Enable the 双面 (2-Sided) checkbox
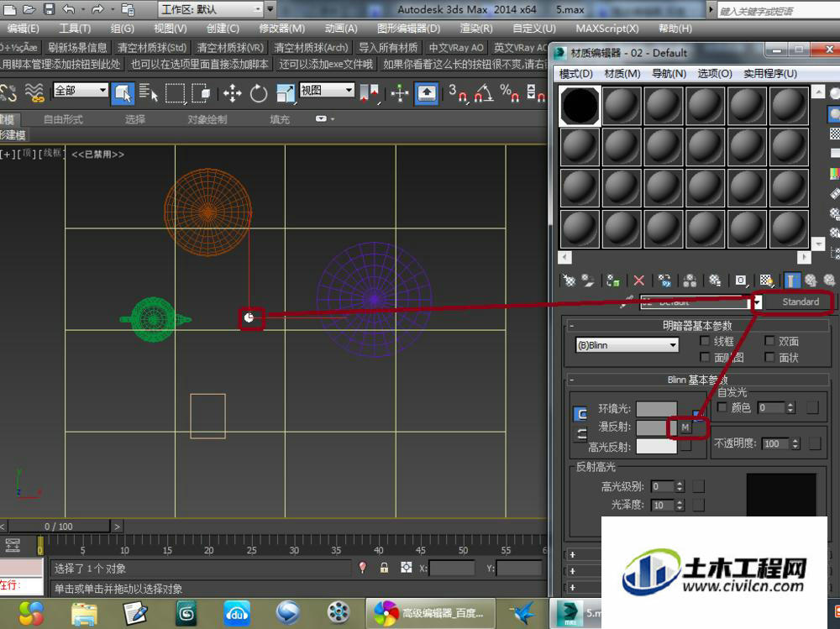840x629 pixels. pyautogui.click(x=769, y=341)
